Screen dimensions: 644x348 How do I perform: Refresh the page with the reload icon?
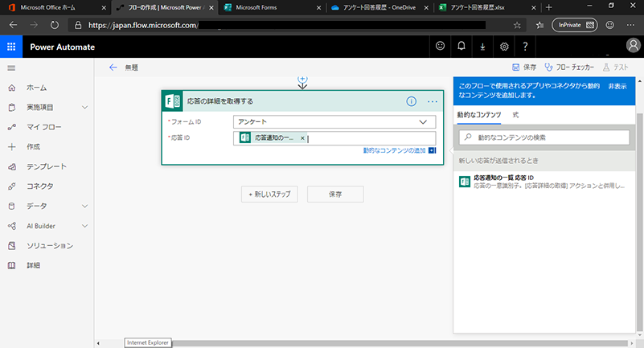pos(55,25)
